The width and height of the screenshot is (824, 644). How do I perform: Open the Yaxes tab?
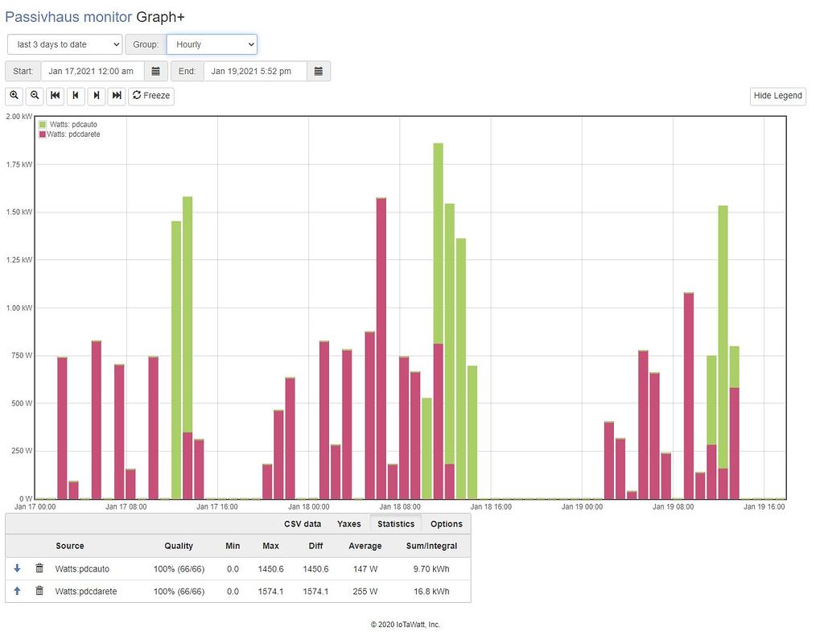pyautogui.click(x=348, y=524)
